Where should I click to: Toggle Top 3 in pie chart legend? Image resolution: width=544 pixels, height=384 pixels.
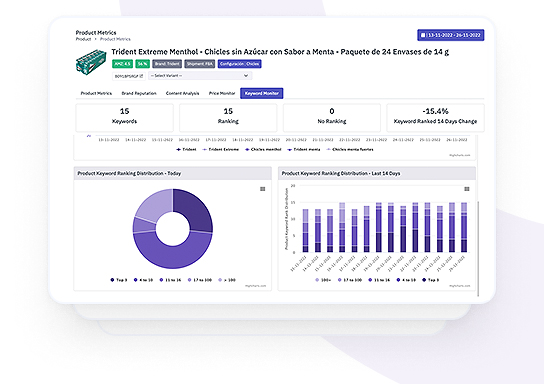(119, 280)
